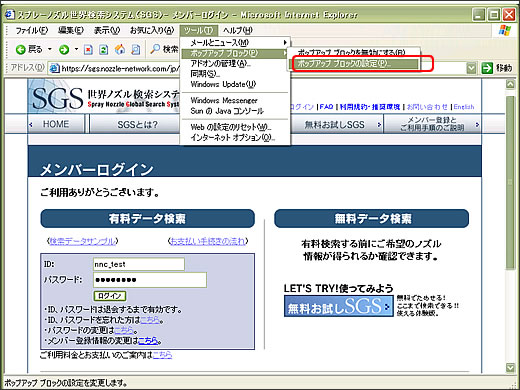Click the メンバー登録とご利用手順のご説明 tab
The height and width of the screenshot is (390, 520).
coord(432,124)
